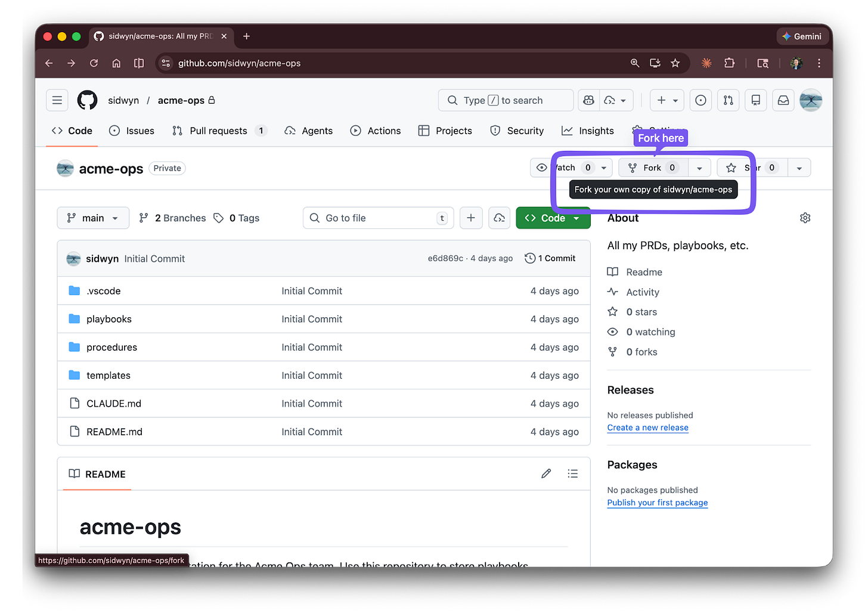This screenshot has height=613, width=868.
Task: Open the Actions tab
Action: point(376,131)
